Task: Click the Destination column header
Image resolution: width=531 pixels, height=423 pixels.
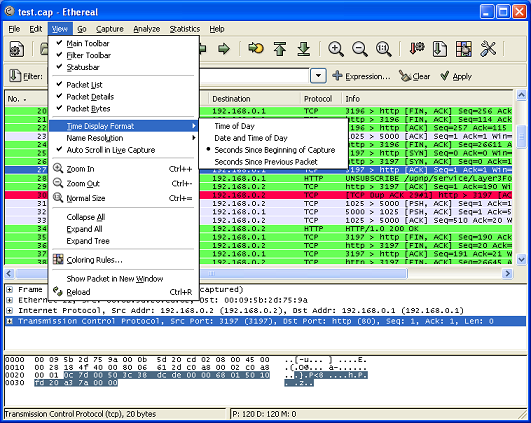Action: pos(254,99)
